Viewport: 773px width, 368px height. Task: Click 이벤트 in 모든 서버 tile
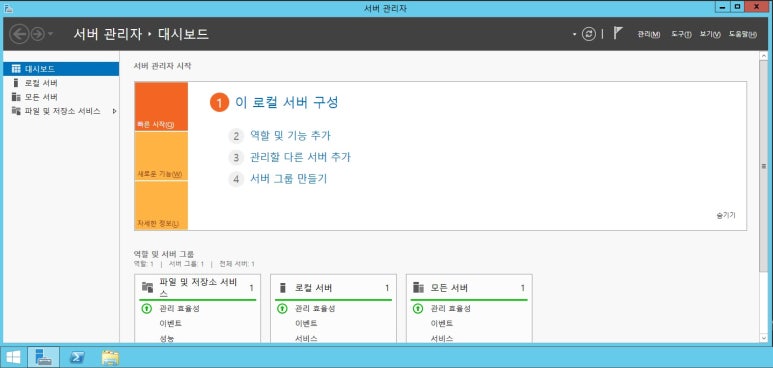coord(442,324)
